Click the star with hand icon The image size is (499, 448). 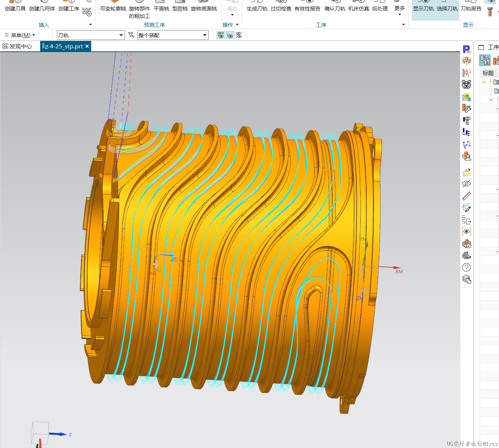click(467, 172)
